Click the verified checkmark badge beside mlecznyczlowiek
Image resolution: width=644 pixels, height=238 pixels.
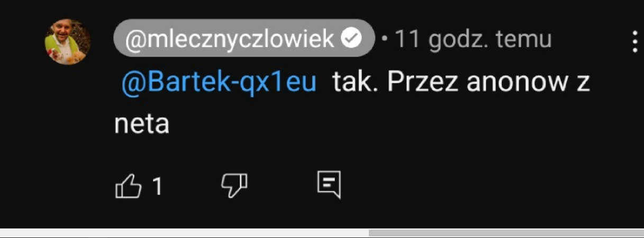click(x=352, y=39)
